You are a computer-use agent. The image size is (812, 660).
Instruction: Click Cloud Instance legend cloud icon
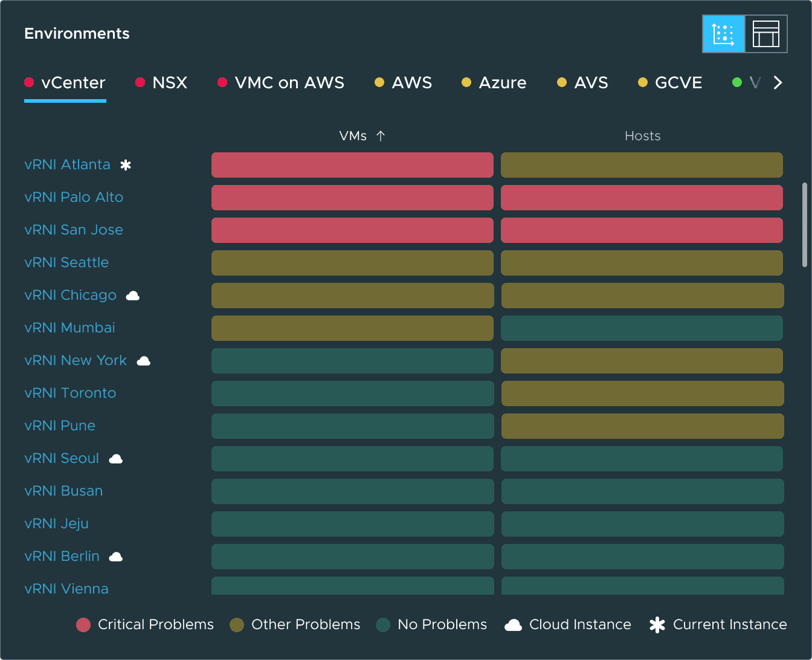tap(513, 625)
